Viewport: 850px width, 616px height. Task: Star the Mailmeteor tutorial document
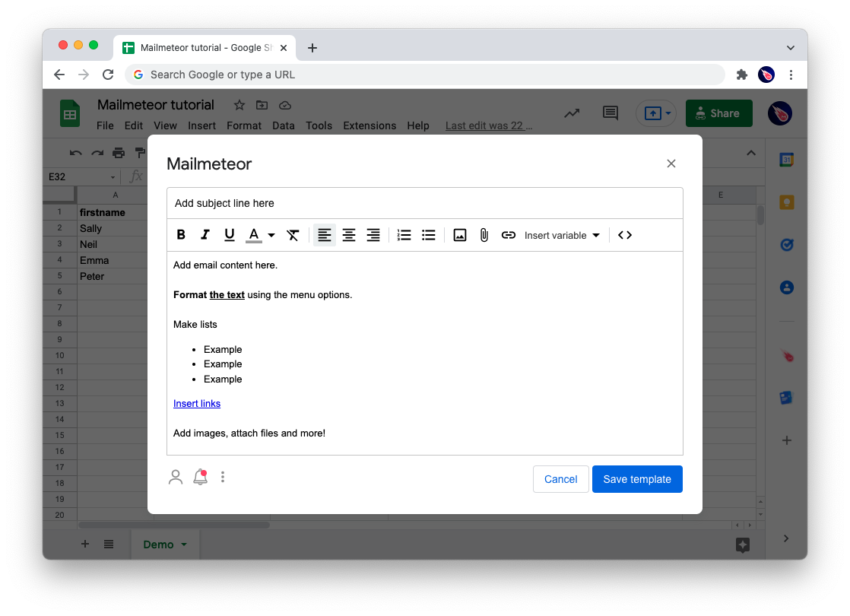pos(239,105)
